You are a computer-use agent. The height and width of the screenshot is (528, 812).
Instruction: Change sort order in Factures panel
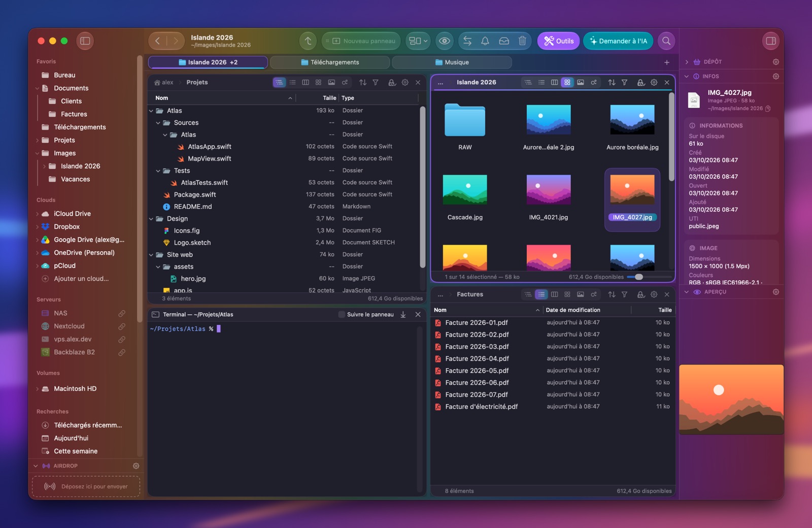(612, 294)
